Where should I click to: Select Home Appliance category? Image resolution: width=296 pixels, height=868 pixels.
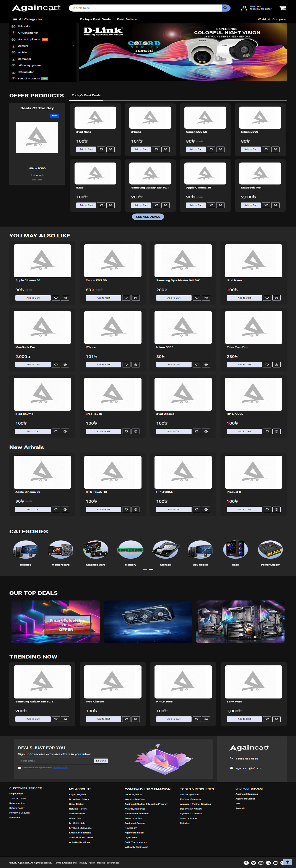(29, 39)
